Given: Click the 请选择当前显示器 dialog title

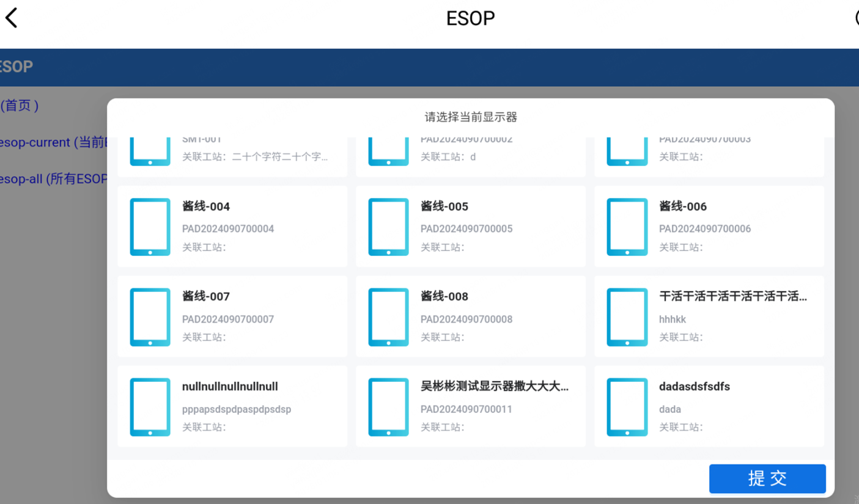Looking at the screenshot, I should click(x=471, y=117).
